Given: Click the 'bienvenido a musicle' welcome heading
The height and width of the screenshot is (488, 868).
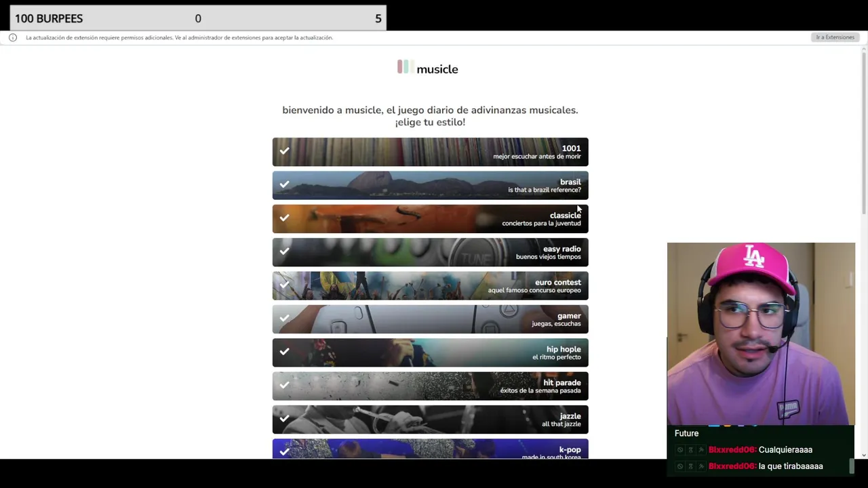Looking at the screenshot, I should [x=430, y=116].
